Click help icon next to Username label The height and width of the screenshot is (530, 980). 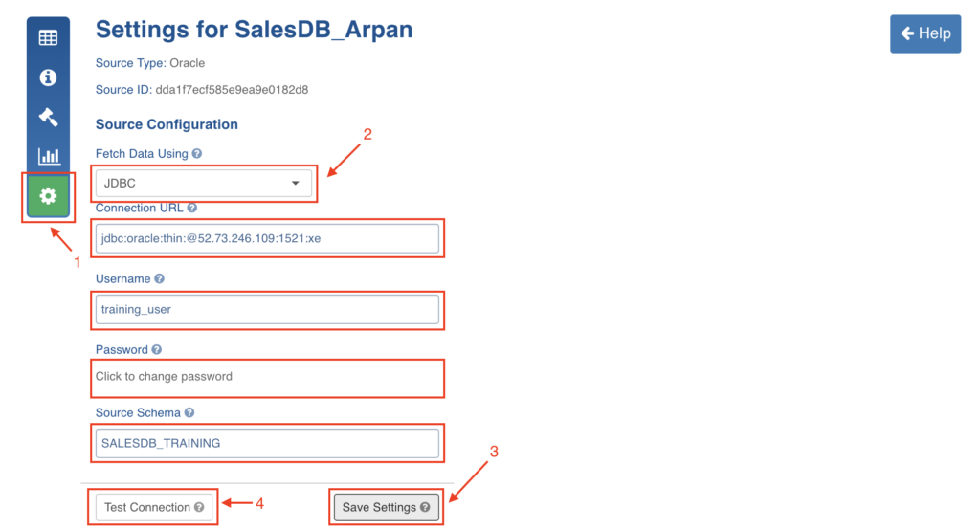(x=160, y=278)
